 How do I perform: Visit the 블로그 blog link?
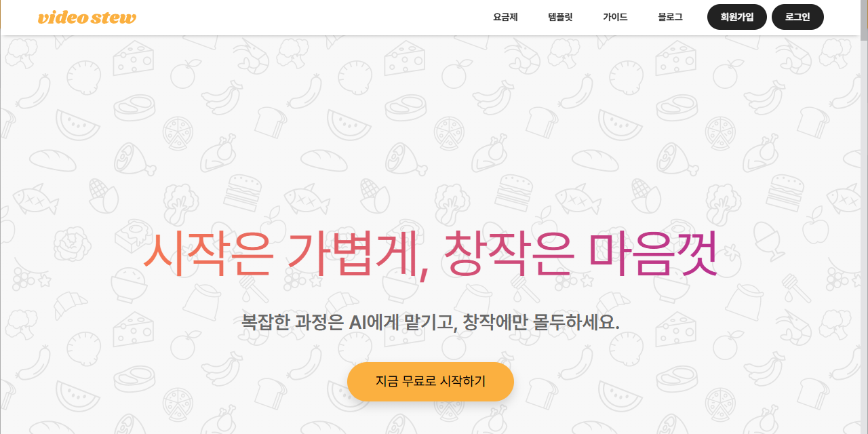pos(670,17)
